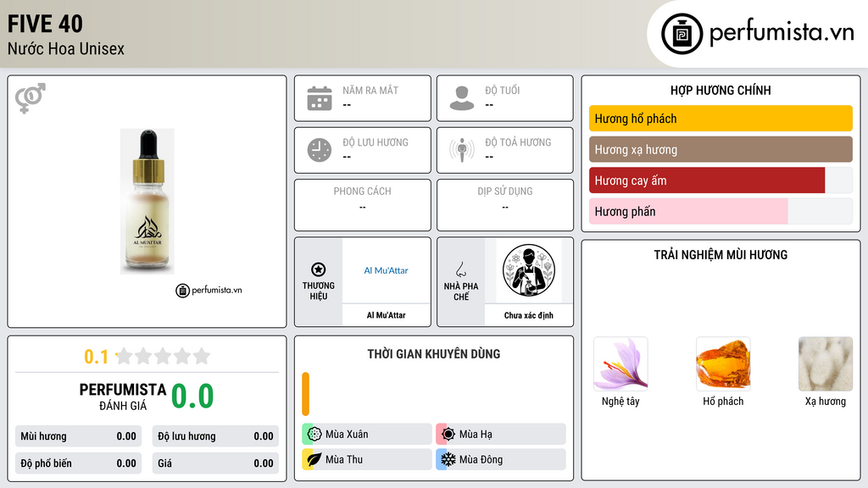Viewport: 868px width, 488px height.
Task: Click the Xạ hương musk note image
Action: [826, 363]
